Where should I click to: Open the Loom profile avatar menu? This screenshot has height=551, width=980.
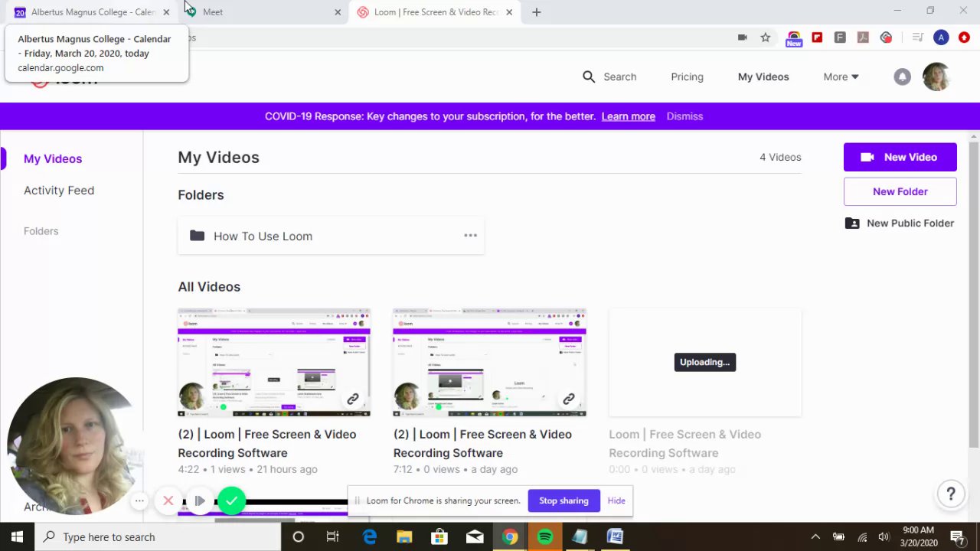click(936, 77)
